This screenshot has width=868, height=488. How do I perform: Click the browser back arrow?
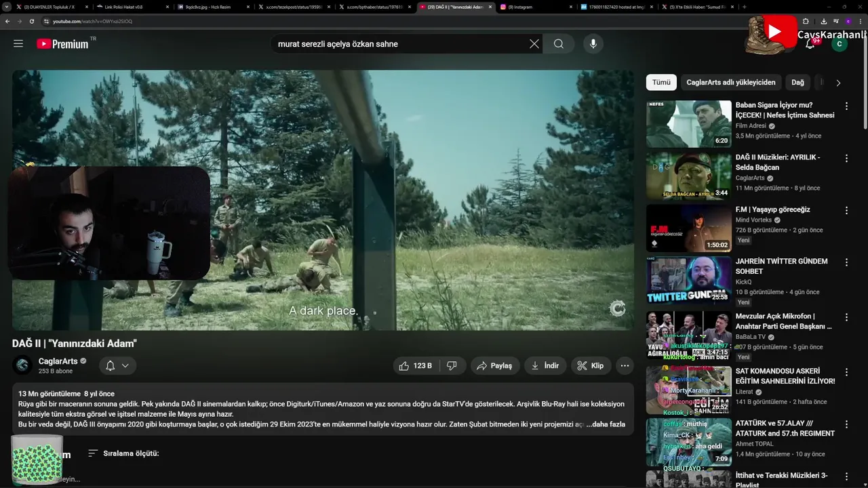(x=7, y=21)
